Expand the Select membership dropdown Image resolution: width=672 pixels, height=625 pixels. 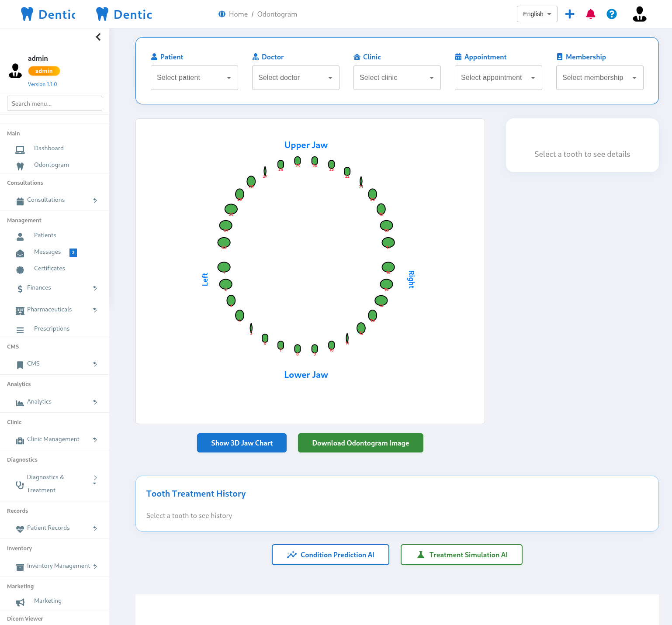tap(599, 78)
